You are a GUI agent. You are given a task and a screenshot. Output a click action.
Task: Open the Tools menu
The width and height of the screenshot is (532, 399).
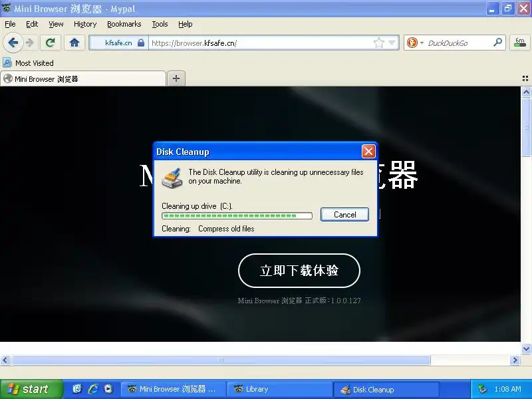(x=160, y=24)
